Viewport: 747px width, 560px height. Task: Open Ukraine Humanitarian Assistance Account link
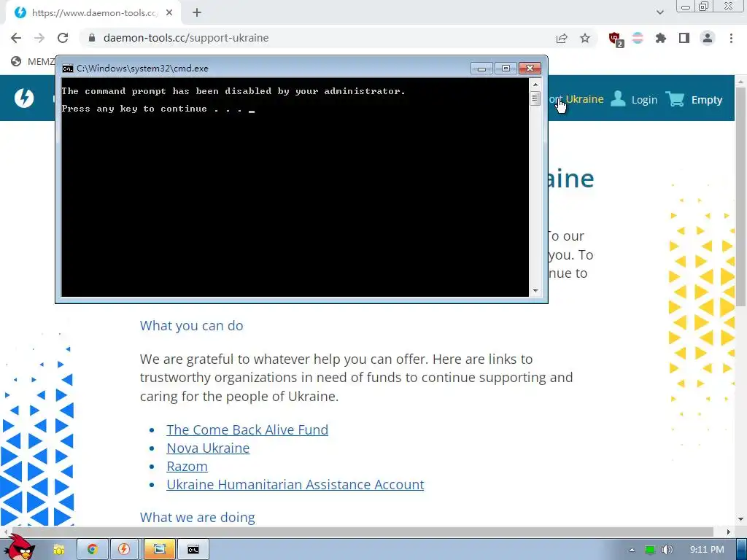(295, 484)
